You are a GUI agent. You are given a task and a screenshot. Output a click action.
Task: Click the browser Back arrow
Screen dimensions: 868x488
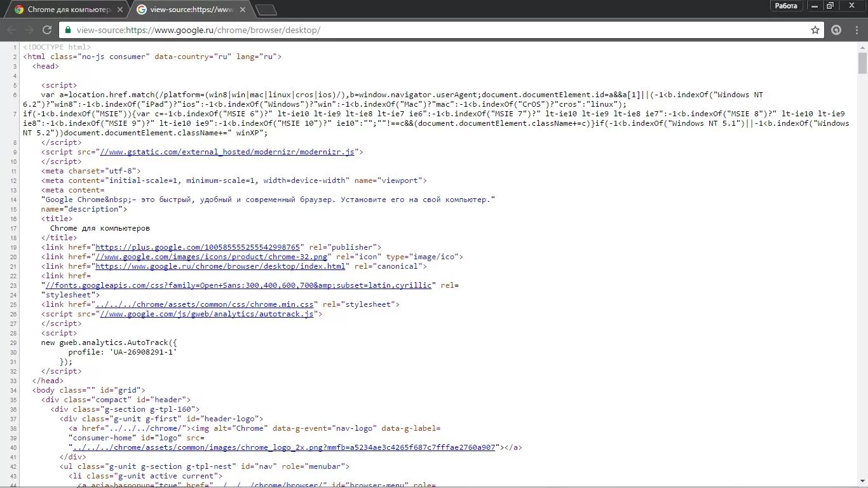click(11, 30)
